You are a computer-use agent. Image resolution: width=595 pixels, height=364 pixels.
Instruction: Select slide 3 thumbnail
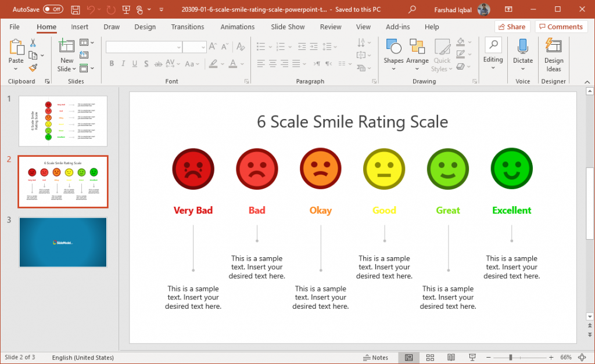pos(63,242)
